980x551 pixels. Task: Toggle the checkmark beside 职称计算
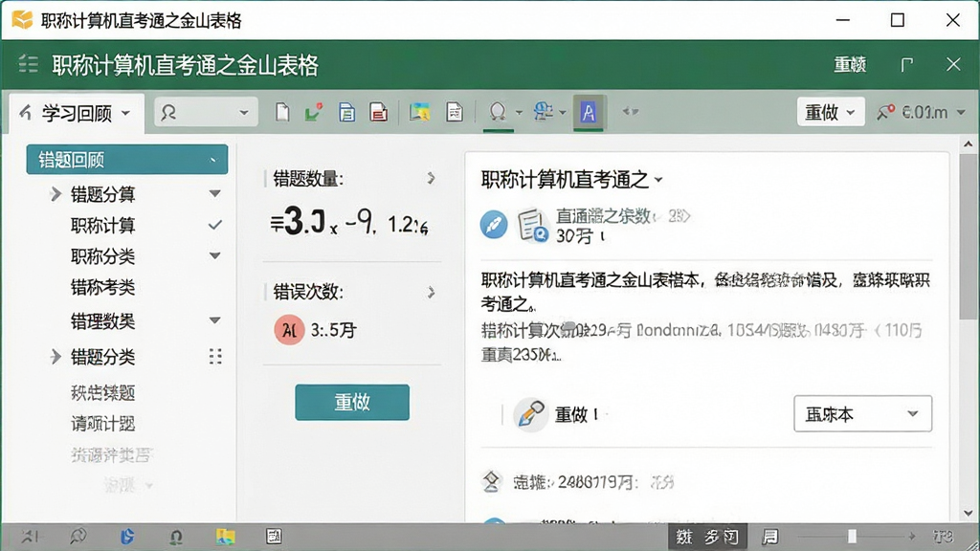click(215, 225)
